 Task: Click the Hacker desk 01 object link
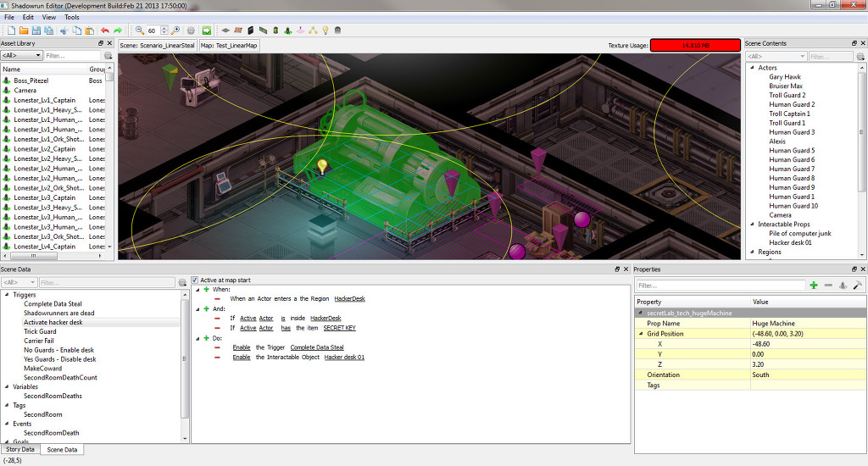(344, 358)
